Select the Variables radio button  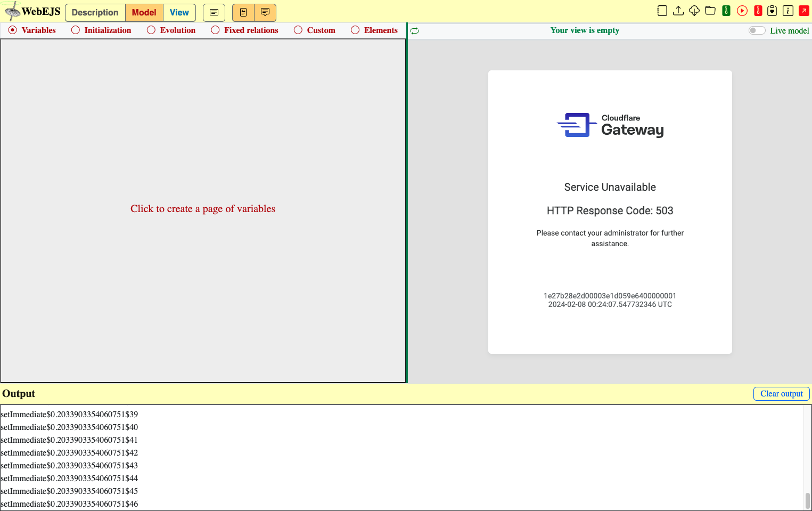[x=13, y=30]
